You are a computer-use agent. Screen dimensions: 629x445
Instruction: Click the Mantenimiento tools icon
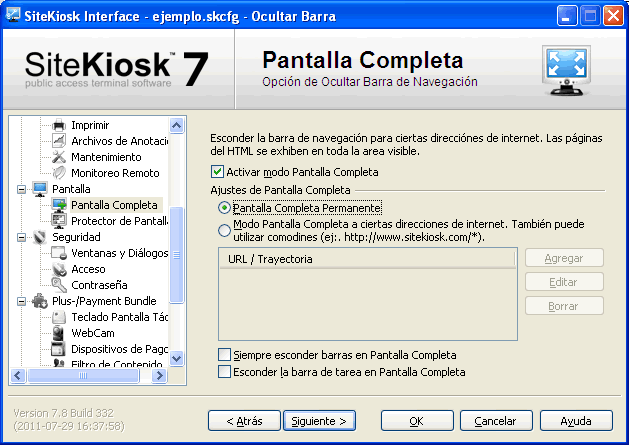pyautogui.click(x=59, y=157)
